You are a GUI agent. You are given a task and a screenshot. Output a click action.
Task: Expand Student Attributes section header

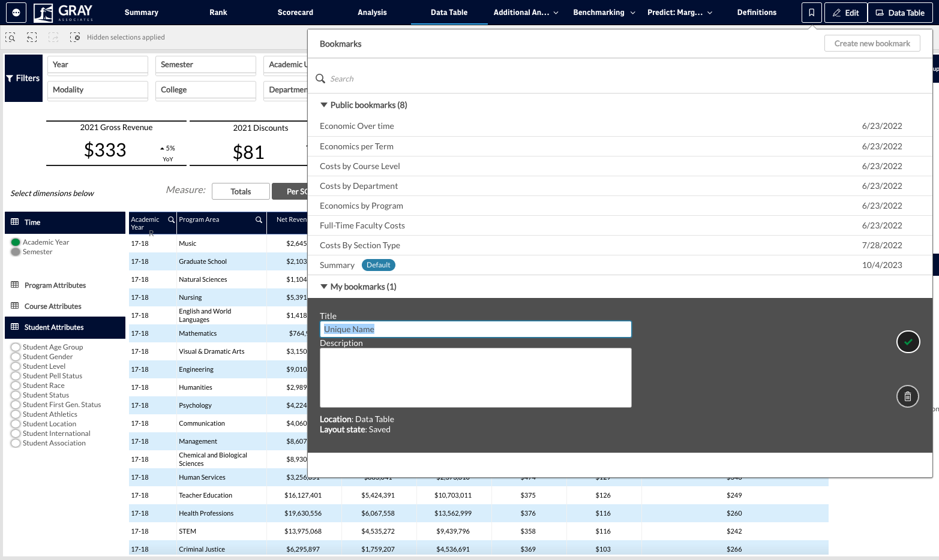tap(65, 327)
